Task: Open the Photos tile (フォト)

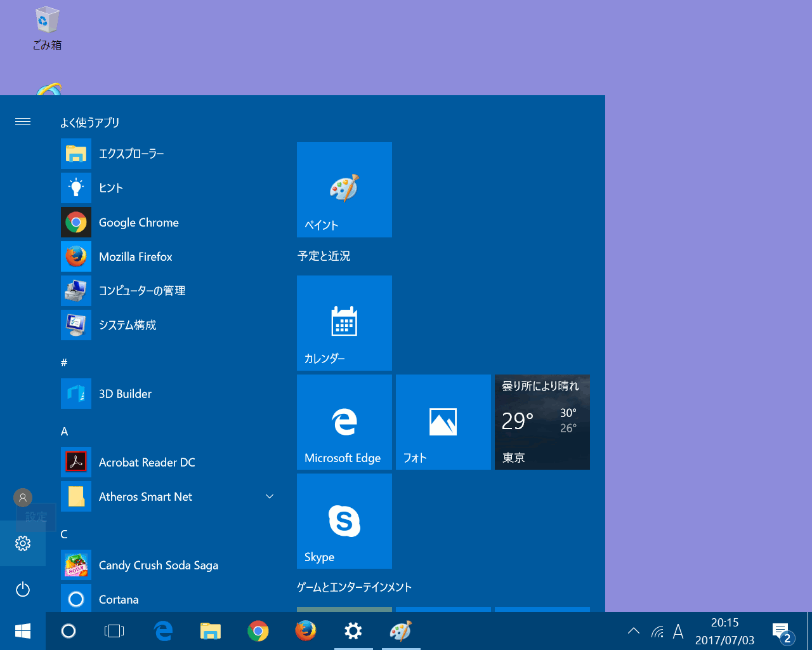Action: [443, 422]
